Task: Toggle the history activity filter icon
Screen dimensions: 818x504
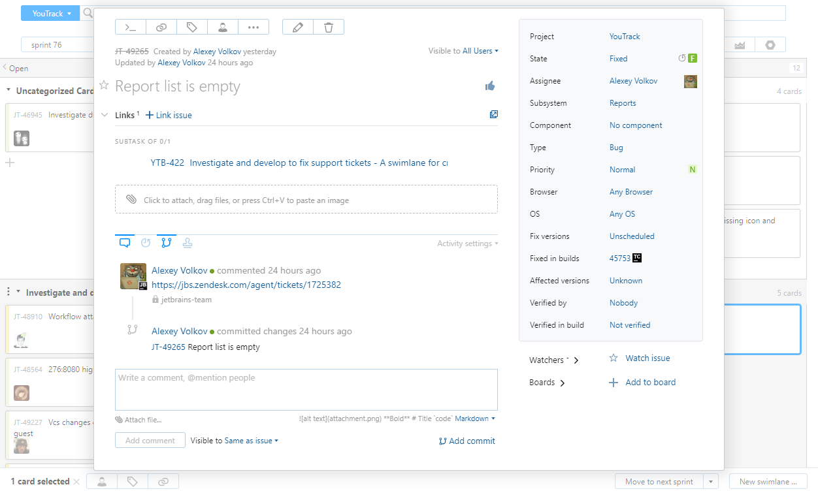Action: click(x=146, y=243)
